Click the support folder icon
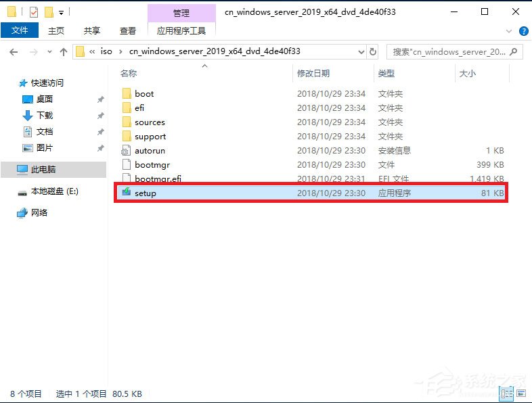The image size is (532, 403). coord(126,137)
